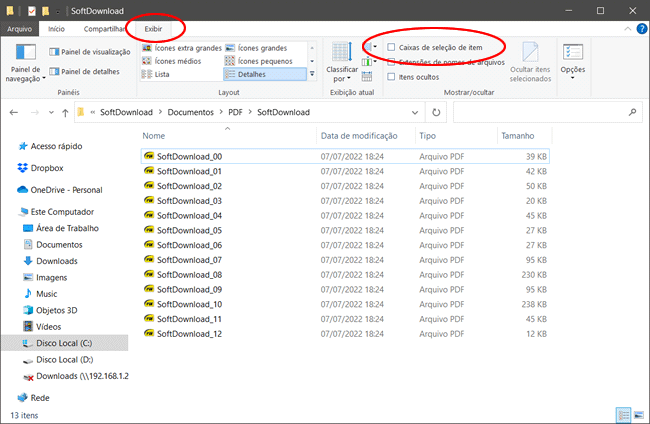Select the SoftDownload_08 PDF file

[189, 274]
